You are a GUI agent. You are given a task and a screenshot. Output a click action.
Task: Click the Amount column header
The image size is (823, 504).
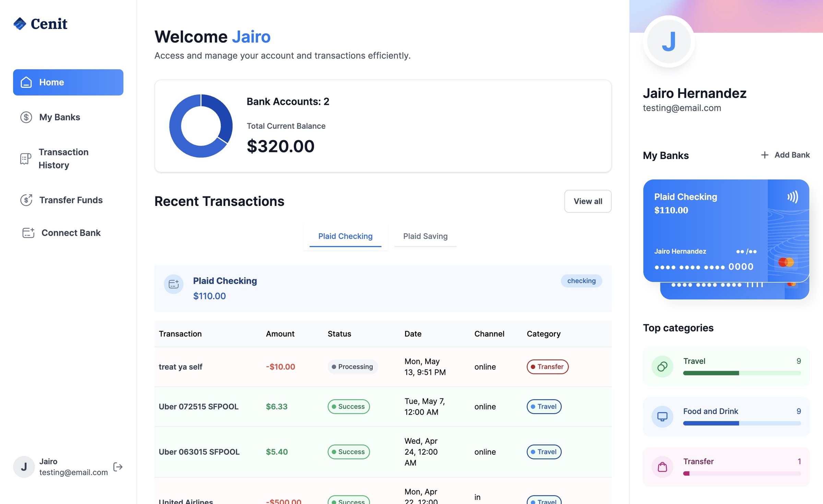click(280, 334)
